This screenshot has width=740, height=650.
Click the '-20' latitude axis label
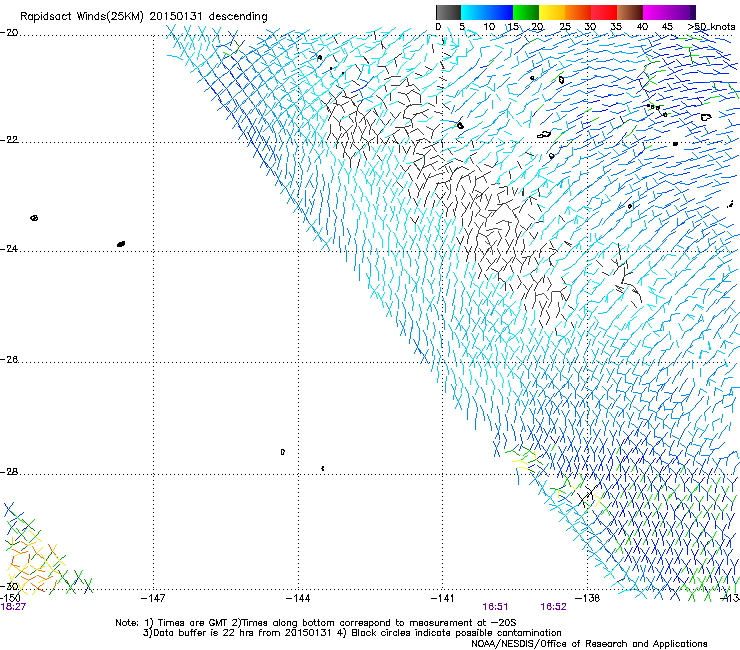pos(9,33)
